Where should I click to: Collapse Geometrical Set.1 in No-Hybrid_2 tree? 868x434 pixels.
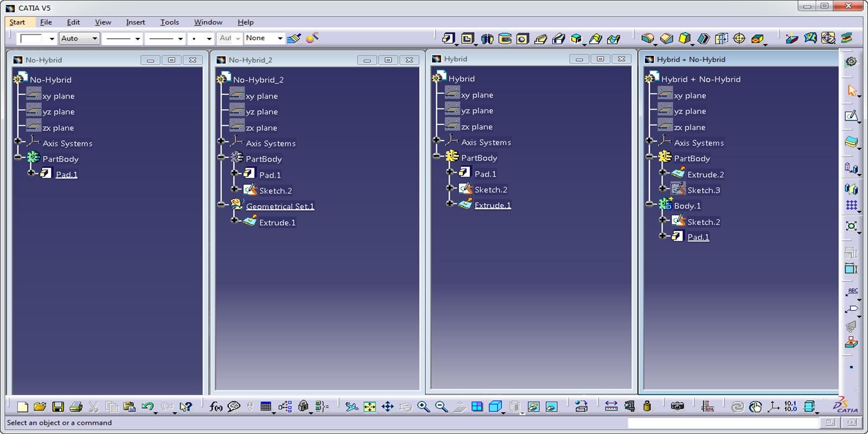[221, 205]
